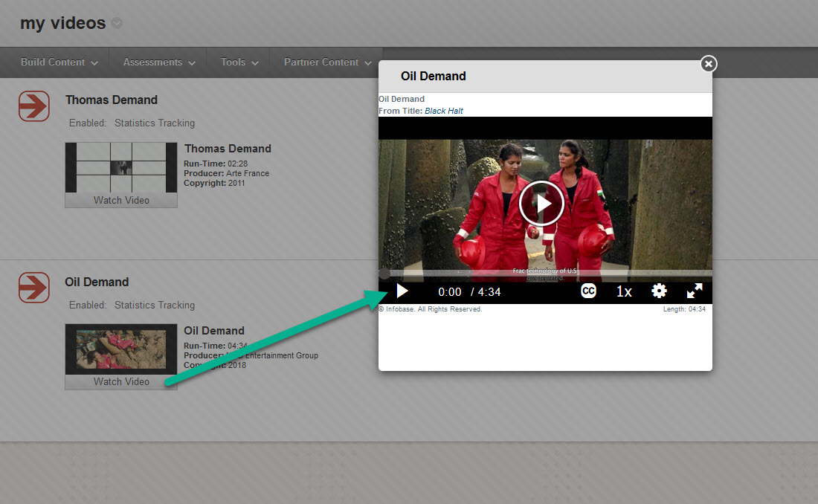Open Assessments menu
This screenshot has width=818, height=504.
click(x=159, y=62)
